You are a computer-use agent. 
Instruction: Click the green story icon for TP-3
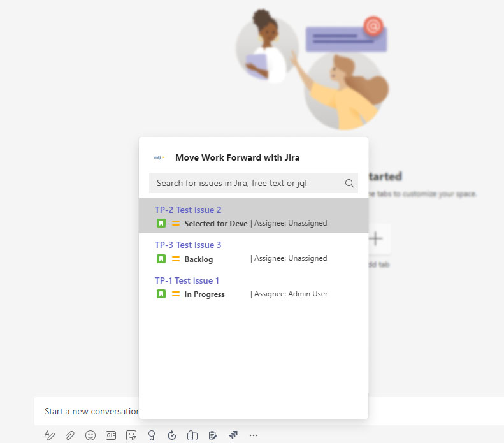coord(161,259)
